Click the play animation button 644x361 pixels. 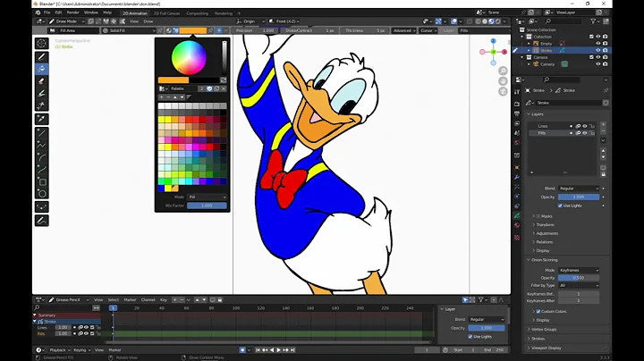278,350
